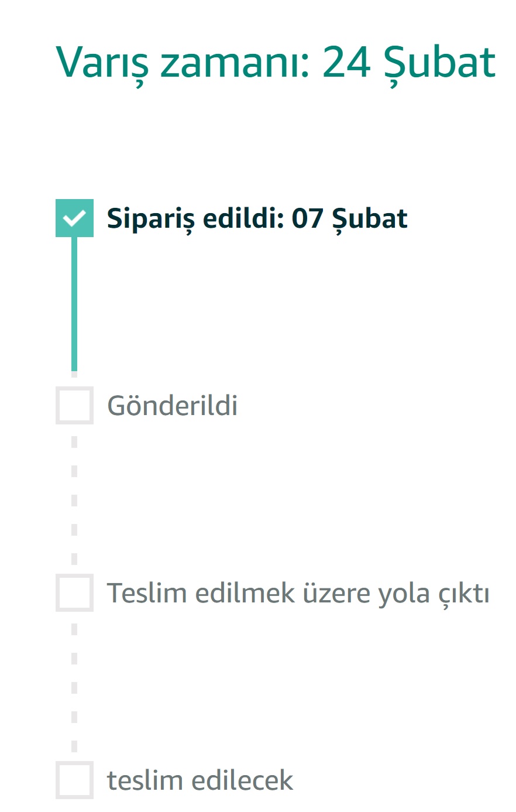Click dashed line above teslim edilecek checkbox

(74, 687)
